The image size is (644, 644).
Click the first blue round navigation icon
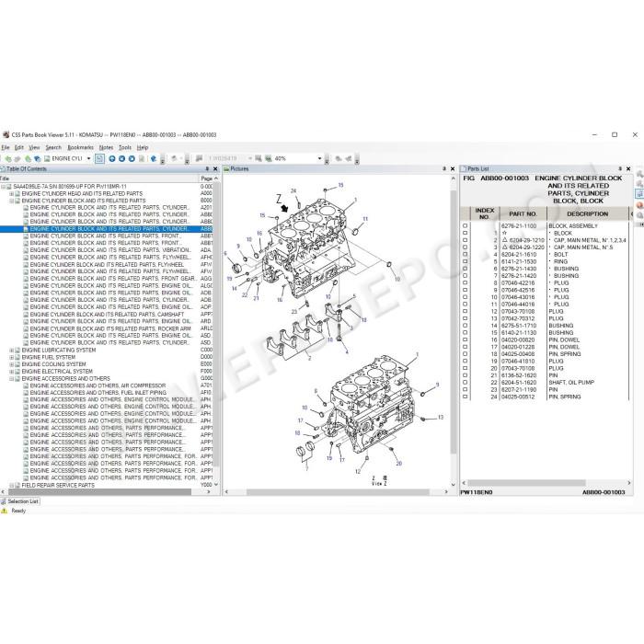pos(112,158)
